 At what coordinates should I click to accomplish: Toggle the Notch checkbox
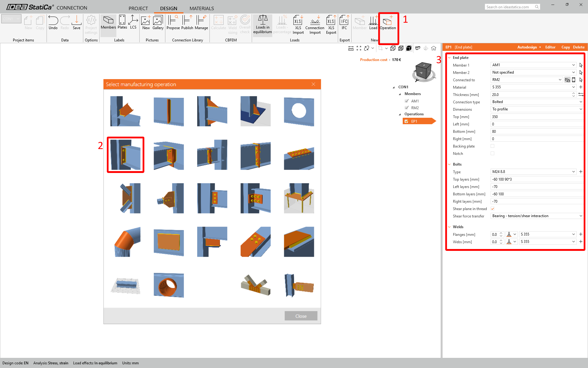click(x=492, y=154)
